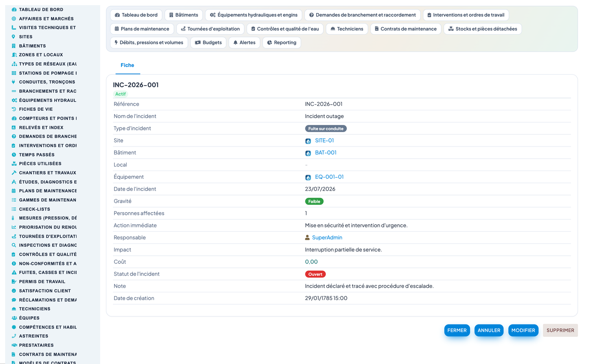
Task: Click the Prestataires handshake icon
Action: click(x=14, y=345)
